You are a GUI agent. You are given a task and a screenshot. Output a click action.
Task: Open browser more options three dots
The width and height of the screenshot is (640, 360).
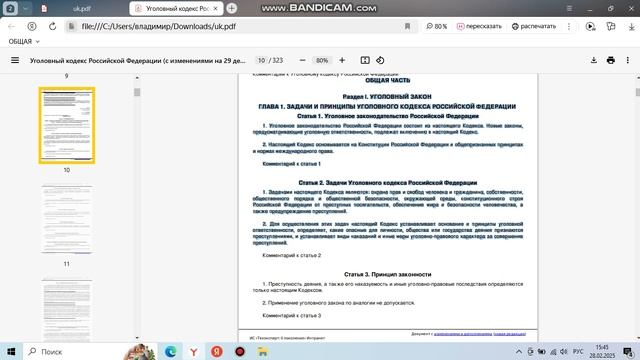[x=569, y=27]
